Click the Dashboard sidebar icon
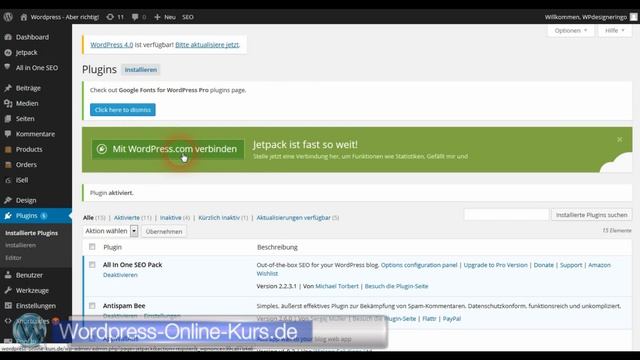The image size is (640, 360). tap(8, 37)
